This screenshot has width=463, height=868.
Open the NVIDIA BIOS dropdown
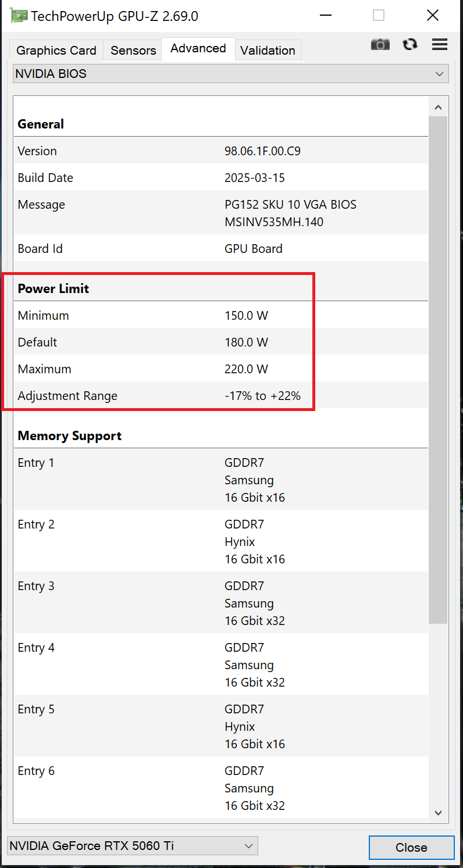click(231, 74)
